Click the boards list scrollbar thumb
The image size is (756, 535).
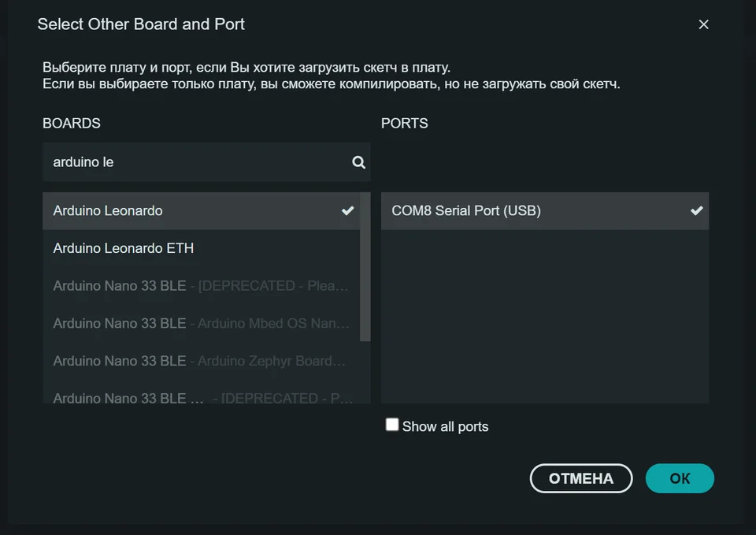point(365,267)
